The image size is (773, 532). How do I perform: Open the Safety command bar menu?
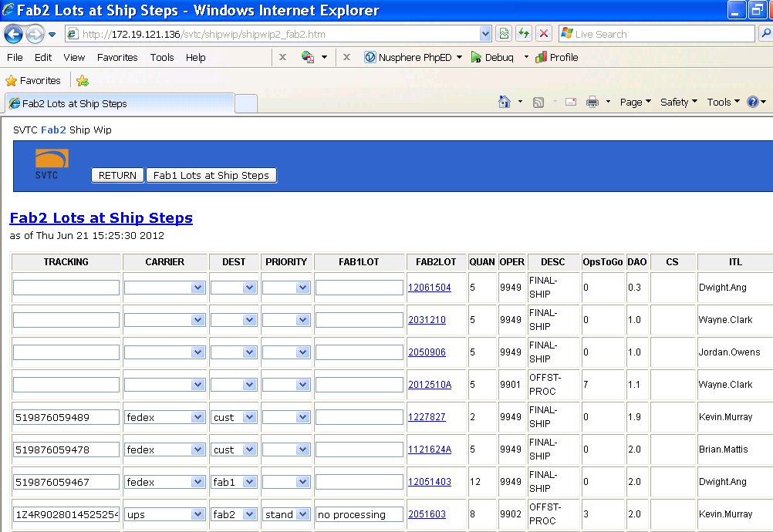pyautogui.click(x=678, y=102)
